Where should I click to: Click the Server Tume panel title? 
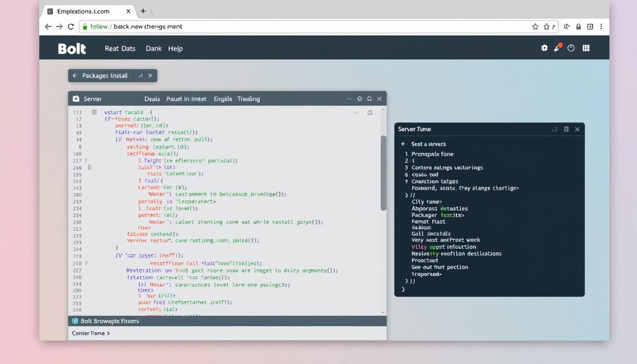click(414, 129)
